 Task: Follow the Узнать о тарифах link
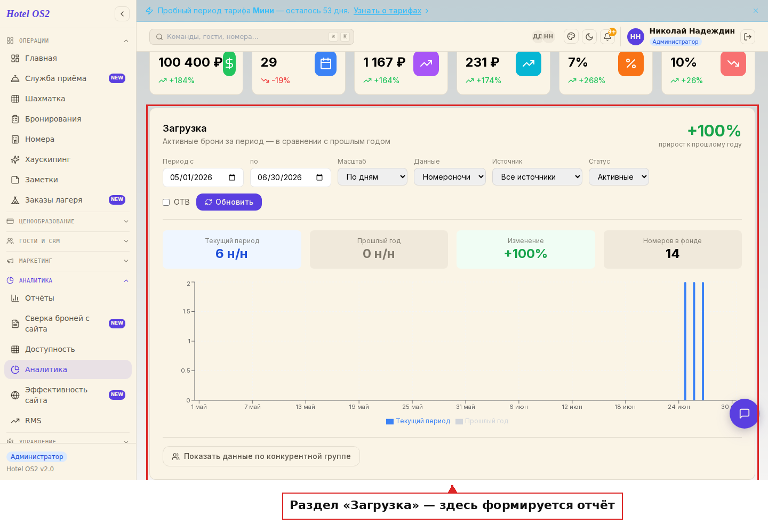[388, 11]
